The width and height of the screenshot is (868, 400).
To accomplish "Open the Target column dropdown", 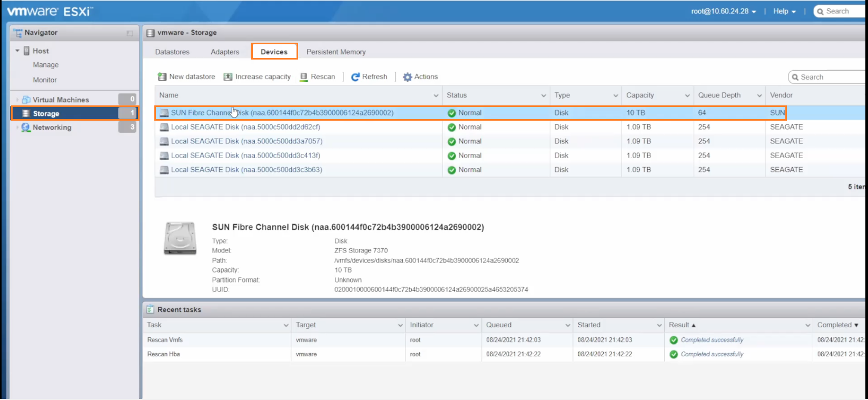I will point(400,325).
